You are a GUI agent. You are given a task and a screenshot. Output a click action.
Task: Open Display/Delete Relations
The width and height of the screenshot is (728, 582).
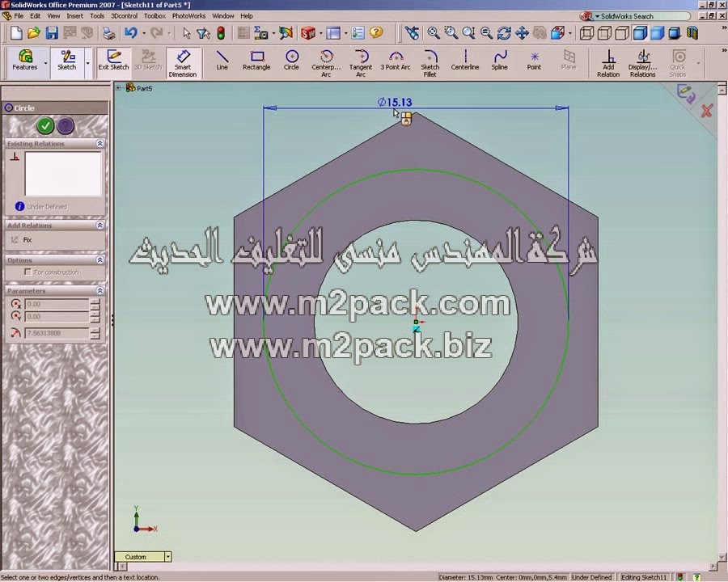click(x=642, y=63)
